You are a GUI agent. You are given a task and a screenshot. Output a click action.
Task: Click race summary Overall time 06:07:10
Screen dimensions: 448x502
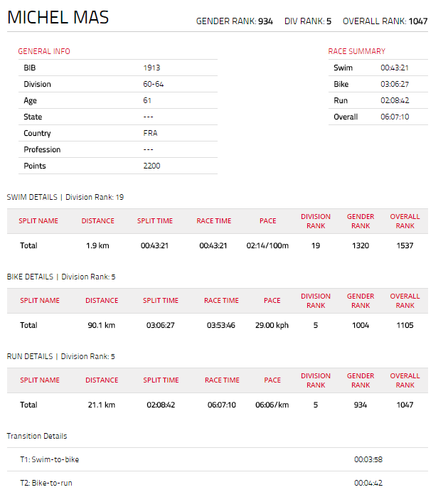(395, 117)
